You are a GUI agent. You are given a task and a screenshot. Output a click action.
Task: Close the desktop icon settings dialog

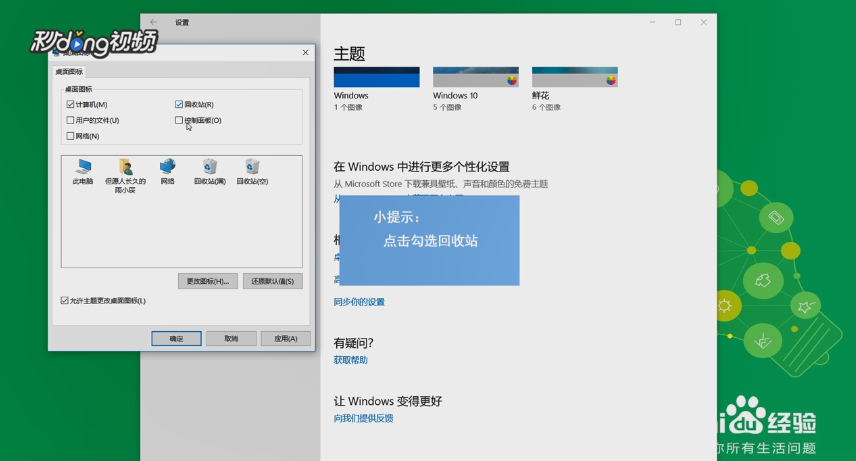point(305,52)
